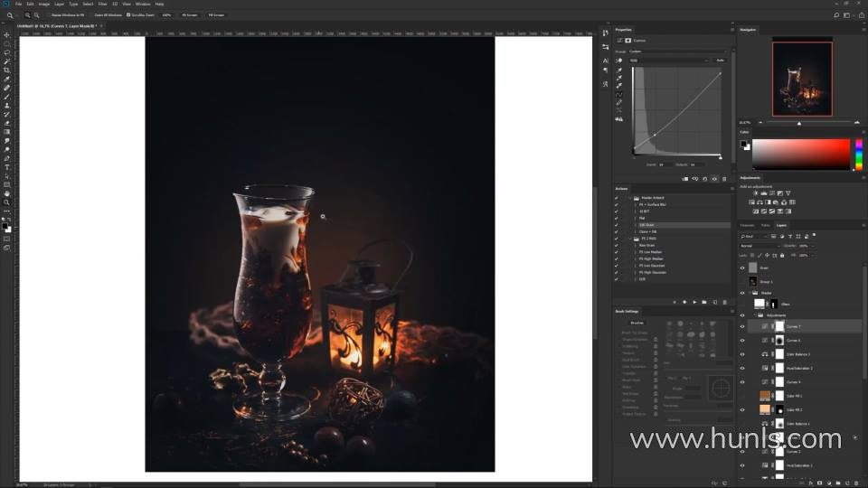868x488 pixels.
Task: Select the Eraser tool
Action: pos(6,124)
